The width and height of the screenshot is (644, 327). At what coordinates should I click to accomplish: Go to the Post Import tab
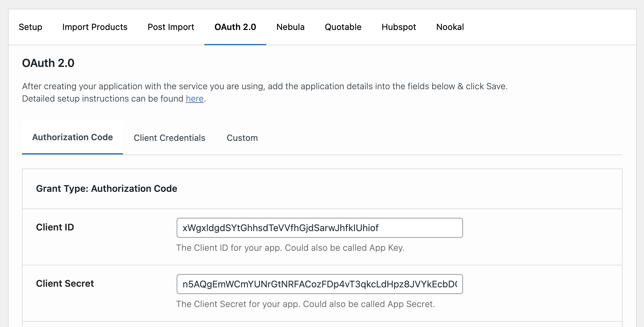pos(171,27)
